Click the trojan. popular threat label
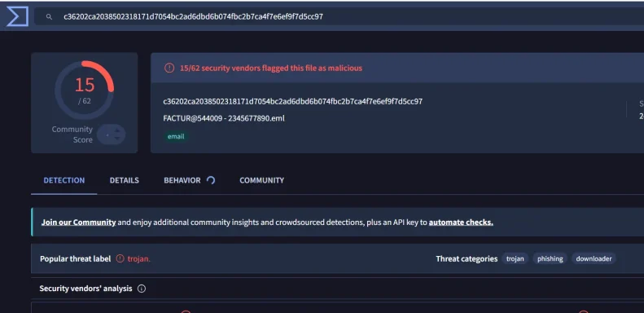Viewport: 644px width, 313px height. pyautogui.click(x=139, y=258)
